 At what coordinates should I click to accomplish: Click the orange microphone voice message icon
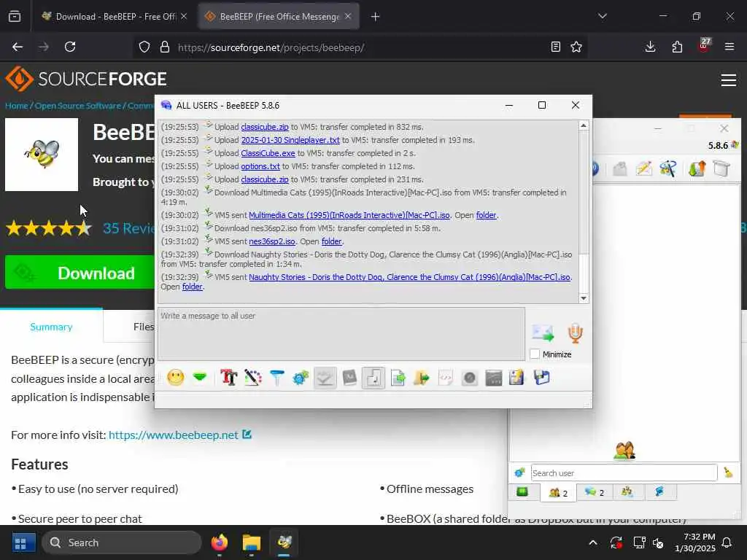[x=575, y=332]
